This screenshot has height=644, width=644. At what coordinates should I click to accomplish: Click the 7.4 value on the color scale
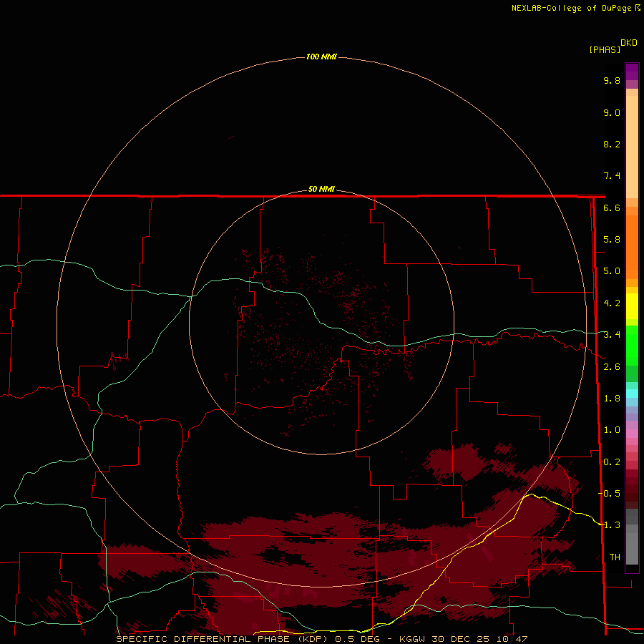tap(612, 176)
